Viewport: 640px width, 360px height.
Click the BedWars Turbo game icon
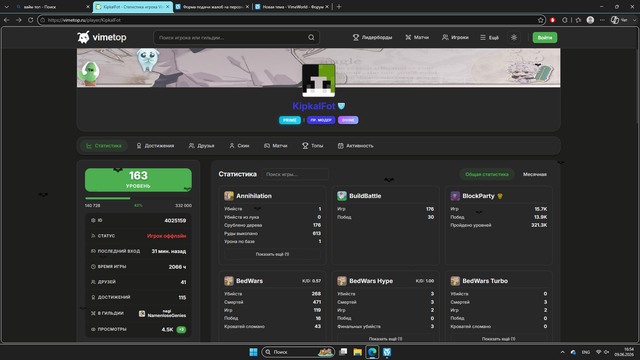click(455, 281)
